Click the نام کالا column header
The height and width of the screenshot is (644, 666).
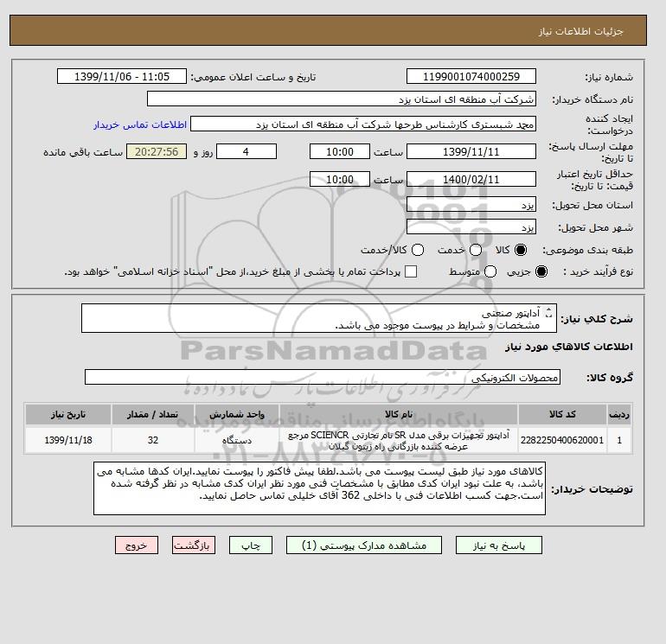click(x=399, y=414)
